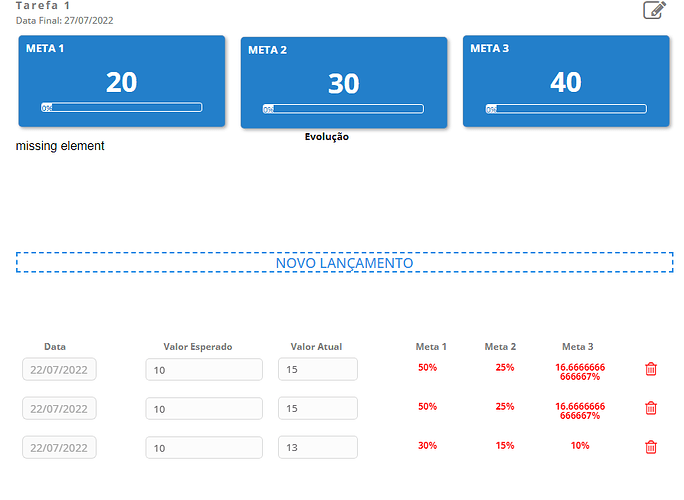Select the META 3 card showing 40
The height and width of the screenshot is (500, 684).
(566, 81)
